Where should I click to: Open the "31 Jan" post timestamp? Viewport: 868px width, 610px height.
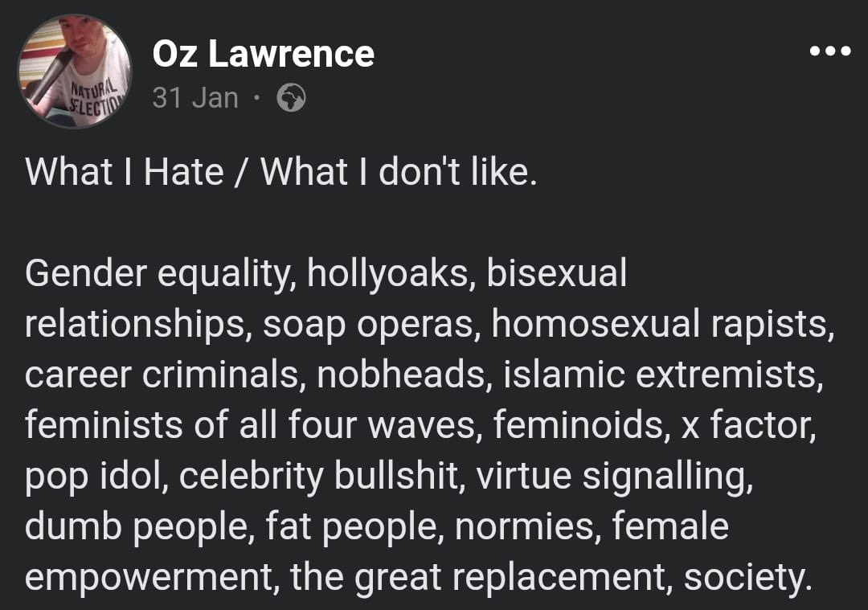(195, 98)
